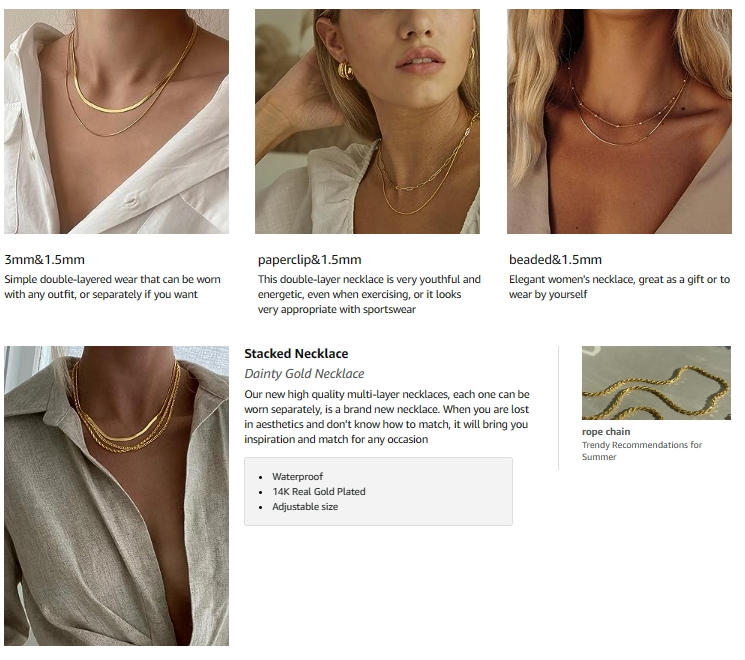Select the rope chain title link
Screen dimensions: 745x660
(x=606, y=431)
